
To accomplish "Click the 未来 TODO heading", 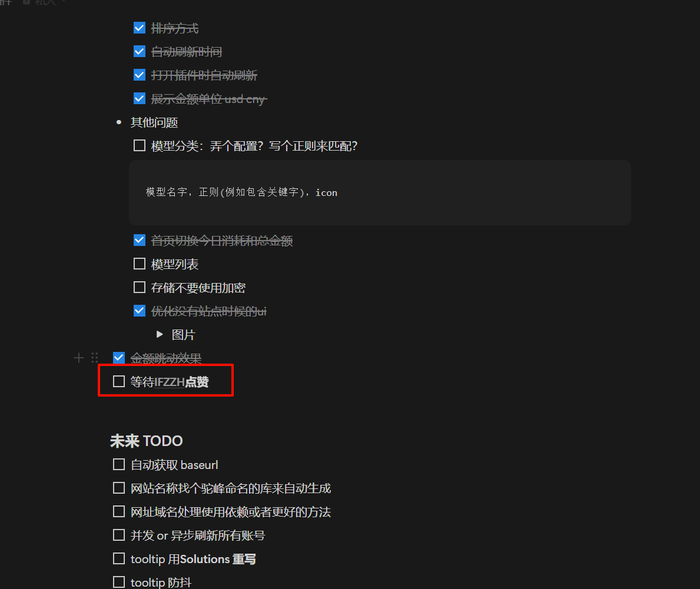I will (x=147, y=441).
